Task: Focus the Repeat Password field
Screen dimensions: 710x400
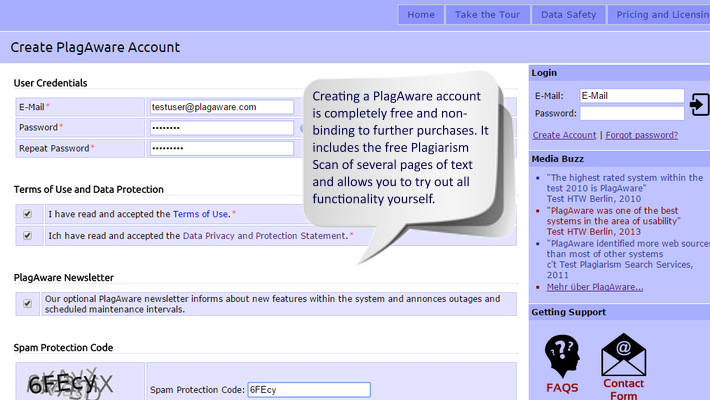Action: (222, 148)
